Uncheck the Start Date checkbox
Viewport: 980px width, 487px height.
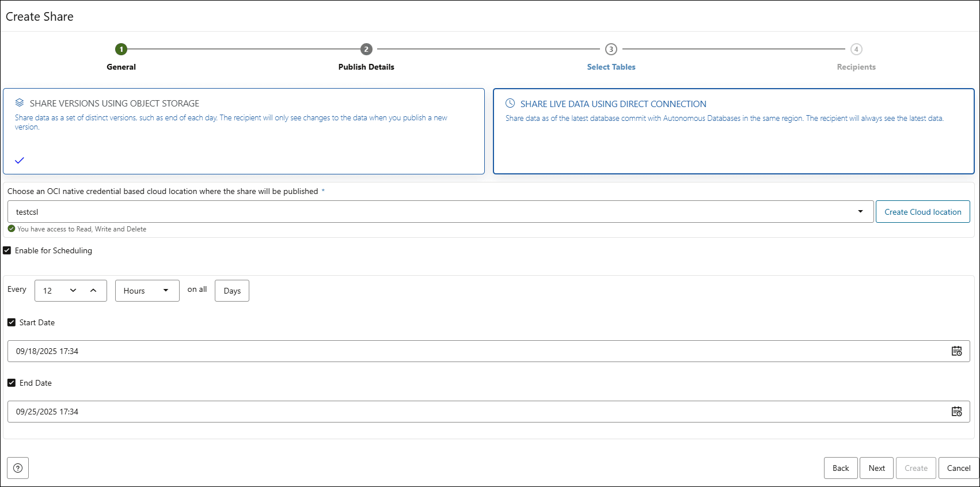pyautogui.click(x=12, y=322)
